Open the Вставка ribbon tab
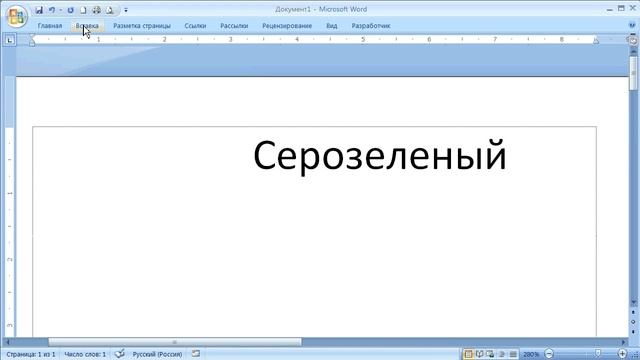Viewport: 640px width, 360px height. [87, 26]
